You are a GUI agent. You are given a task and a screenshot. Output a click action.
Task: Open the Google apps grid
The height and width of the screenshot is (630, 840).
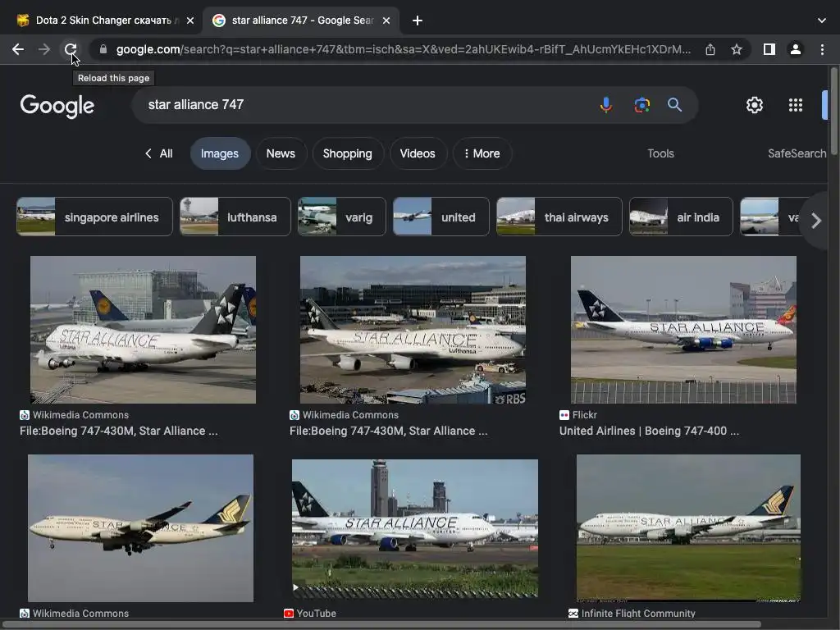(x=796, y=105)
